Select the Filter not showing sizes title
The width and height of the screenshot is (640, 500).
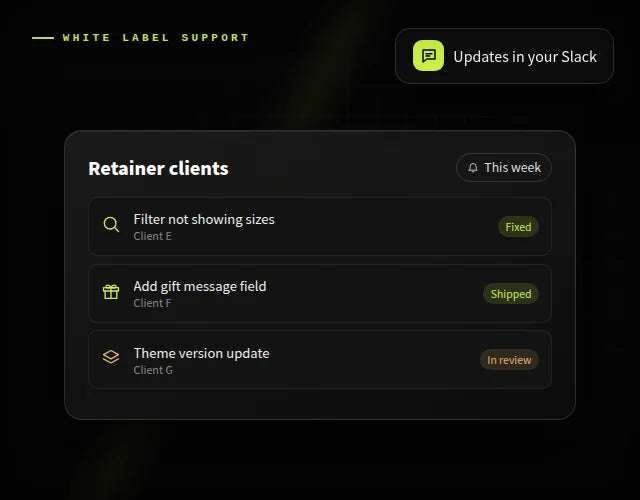coord(204,220)
